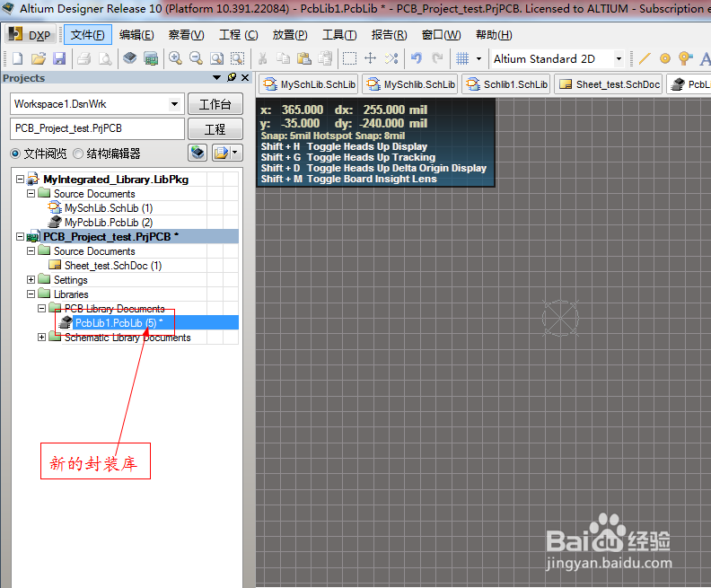711x588 pixels.
Task: Open the 报告(R) menu
Action: tap(389, 35)
